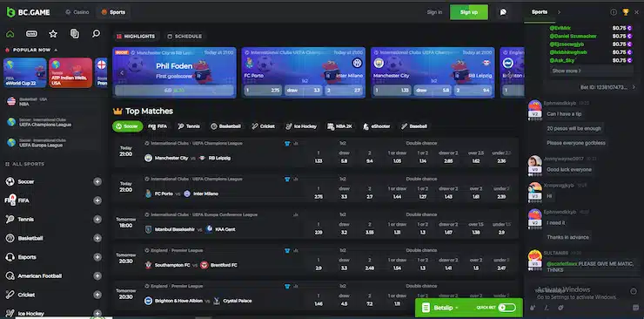The height and width of the screenshot is (319, 644).
Task: Open jersey stats icon for Manchester City match
Action: point(287,144)
